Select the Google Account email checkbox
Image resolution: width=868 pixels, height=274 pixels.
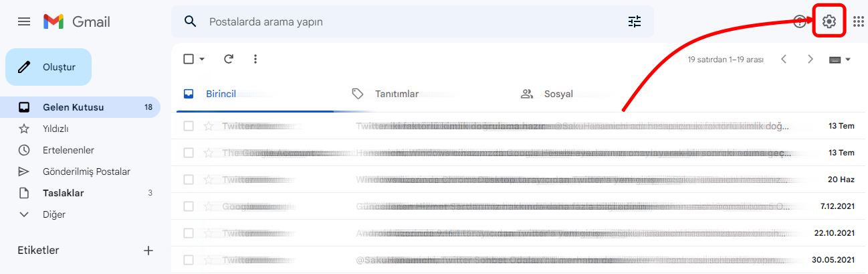189,153
